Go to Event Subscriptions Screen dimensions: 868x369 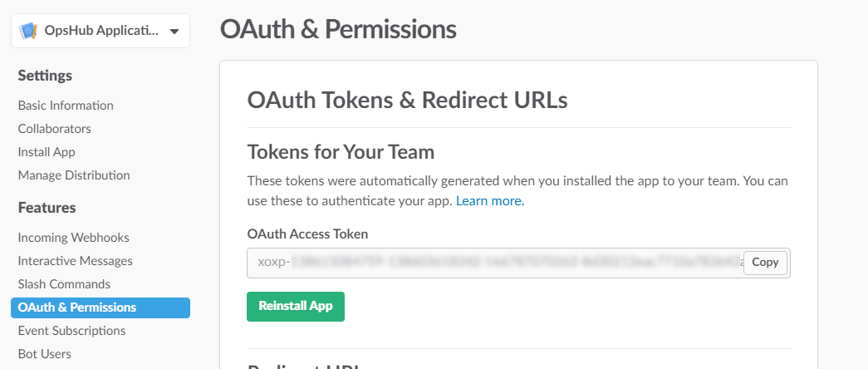pyautogui.click(x=71, y=331)
